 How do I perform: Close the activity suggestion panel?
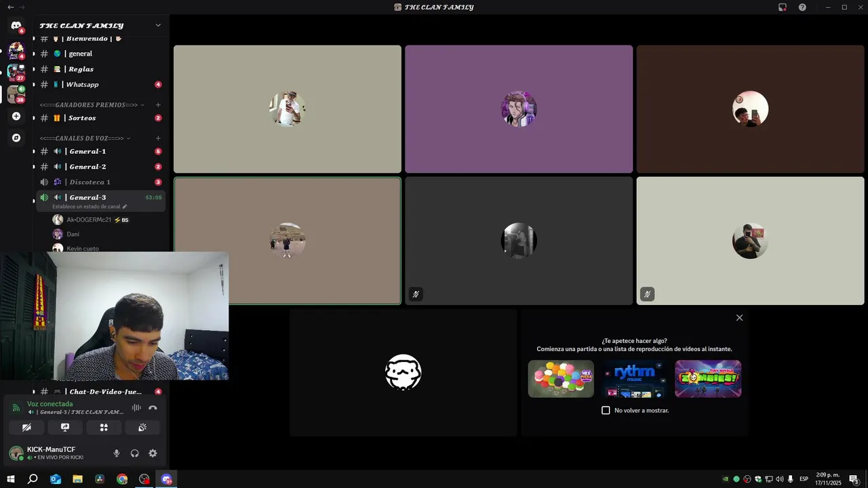[739, 318]
